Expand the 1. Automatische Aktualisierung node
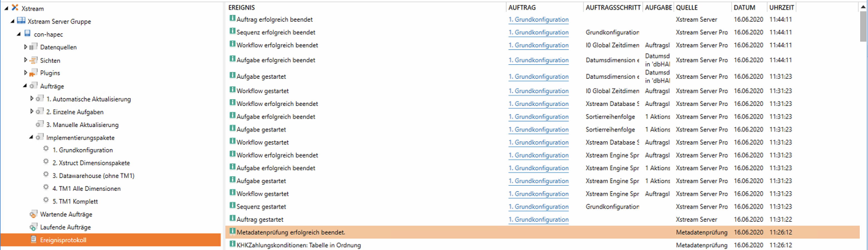 (32, 99)
